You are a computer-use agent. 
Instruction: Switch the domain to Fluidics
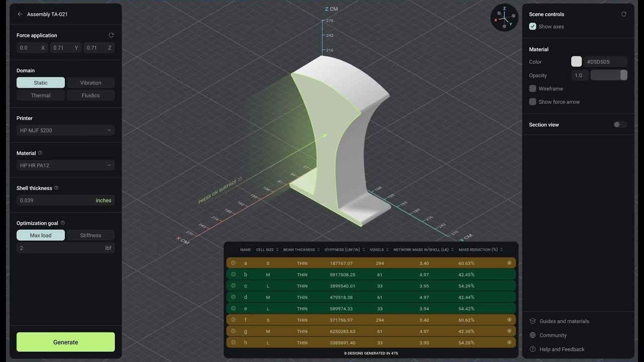pyautogui.click(x=91, y=95)
